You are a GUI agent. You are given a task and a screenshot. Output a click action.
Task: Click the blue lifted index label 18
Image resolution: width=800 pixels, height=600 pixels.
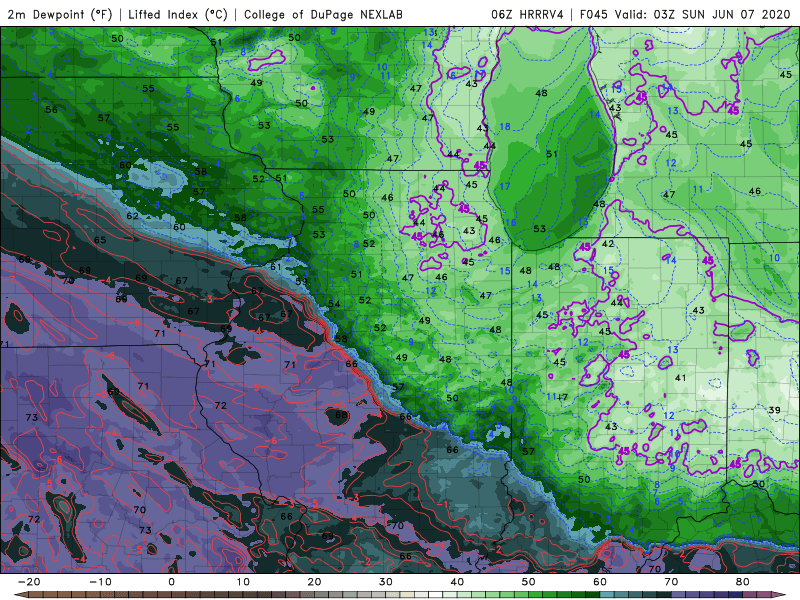505,127
